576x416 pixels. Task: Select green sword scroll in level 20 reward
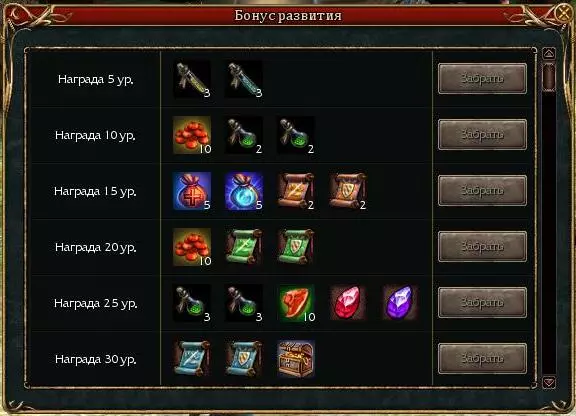click(244, 247)
